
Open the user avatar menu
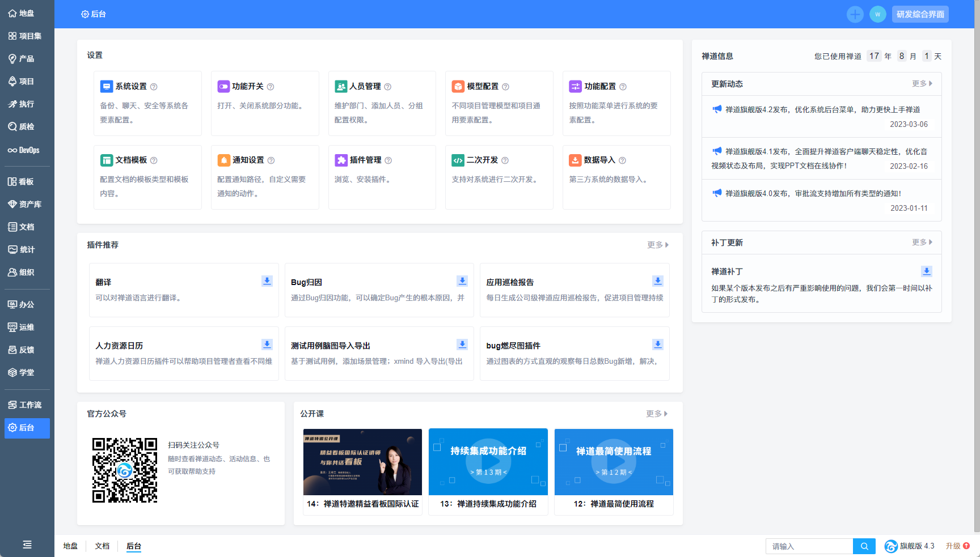[x=877, y=14]
